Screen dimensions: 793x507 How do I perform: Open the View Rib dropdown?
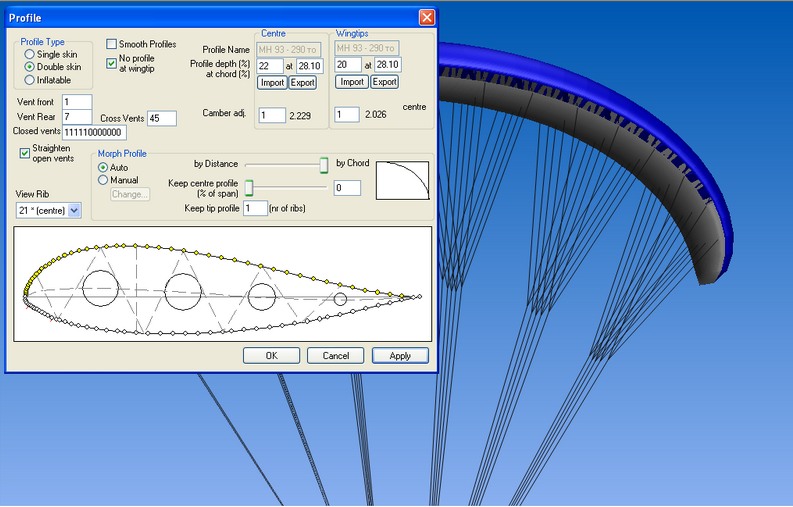(74, 211)
